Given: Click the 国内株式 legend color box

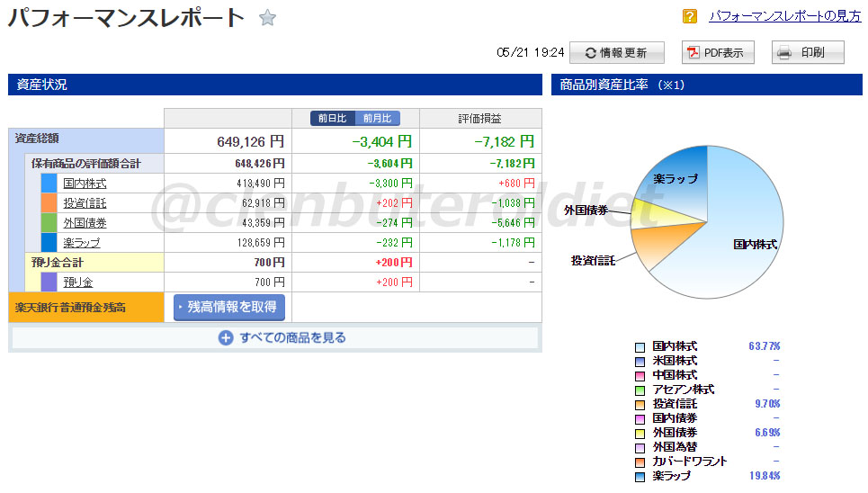Looking at the screenshot, I should click(x=640, y=347).
